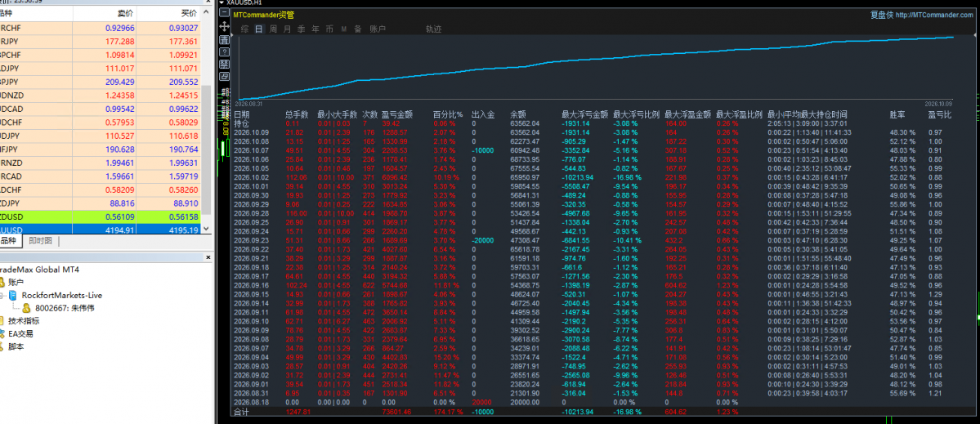Click the 2026.09.23 date row
The height and width of the screenshot is (424, 980).
pyautogui.click(x=251, y=240)
